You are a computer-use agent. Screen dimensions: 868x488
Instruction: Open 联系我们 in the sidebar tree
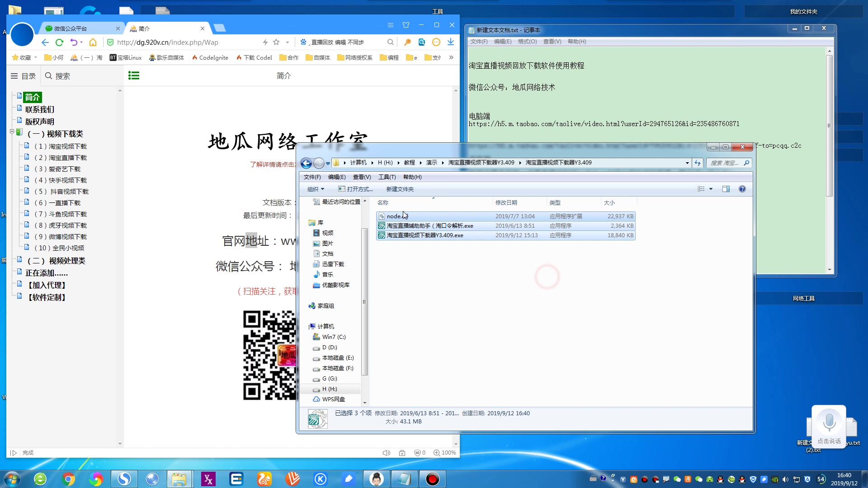(x=40, y=109)
